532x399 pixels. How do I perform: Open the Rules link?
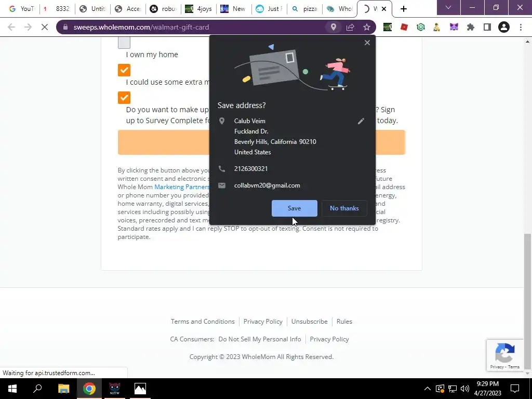tap(344, 321)
